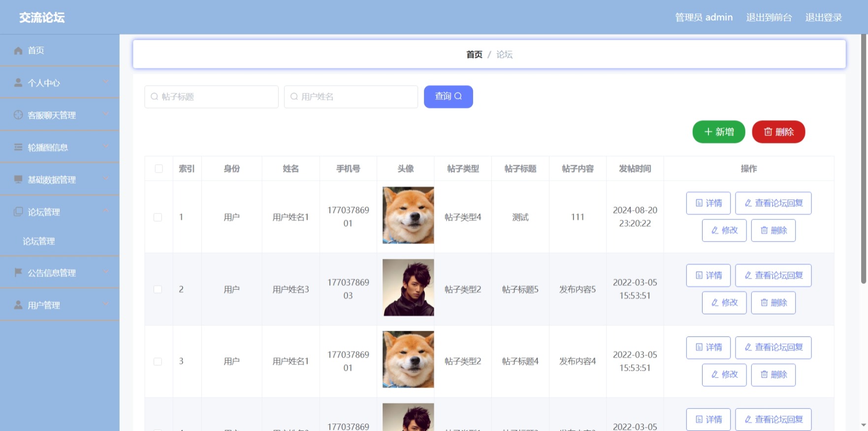This screenshot has width=868, height=431.
Task: Click the plus icon on 新增 button
Action: [x=708, y=132]
